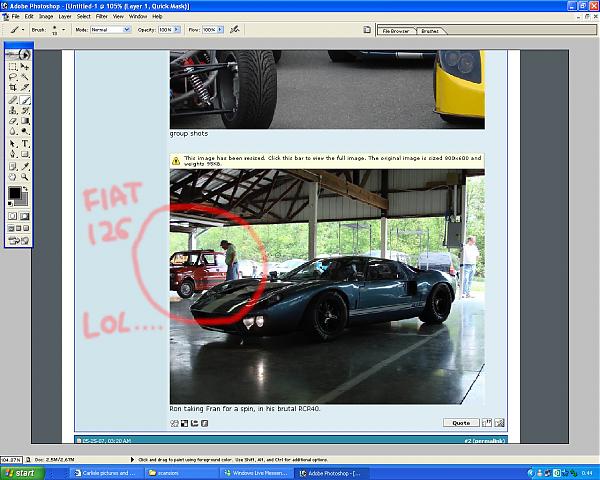Select the Notes tool
600x480 pixels.
click(13, 166)
